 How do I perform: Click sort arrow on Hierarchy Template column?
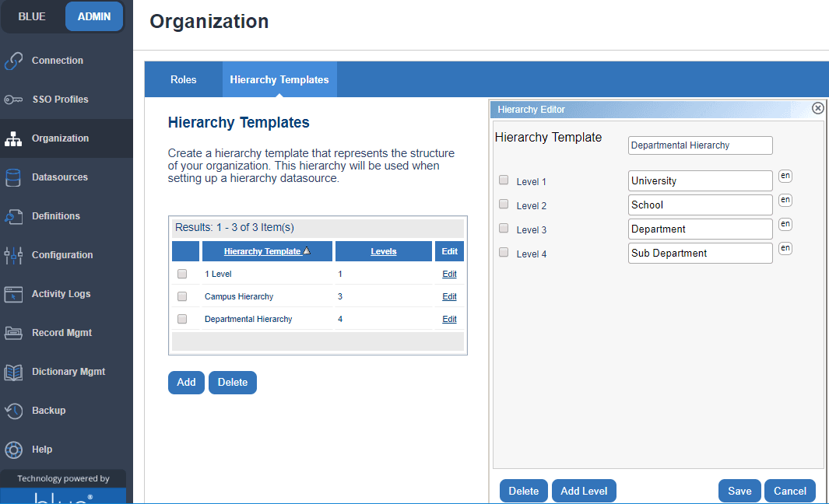pos(307,251)
